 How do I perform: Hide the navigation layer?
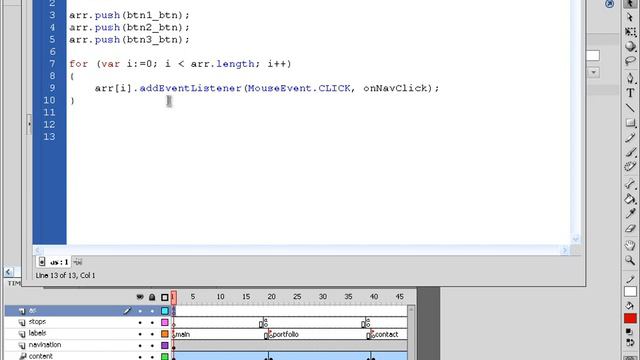(140, 345)
